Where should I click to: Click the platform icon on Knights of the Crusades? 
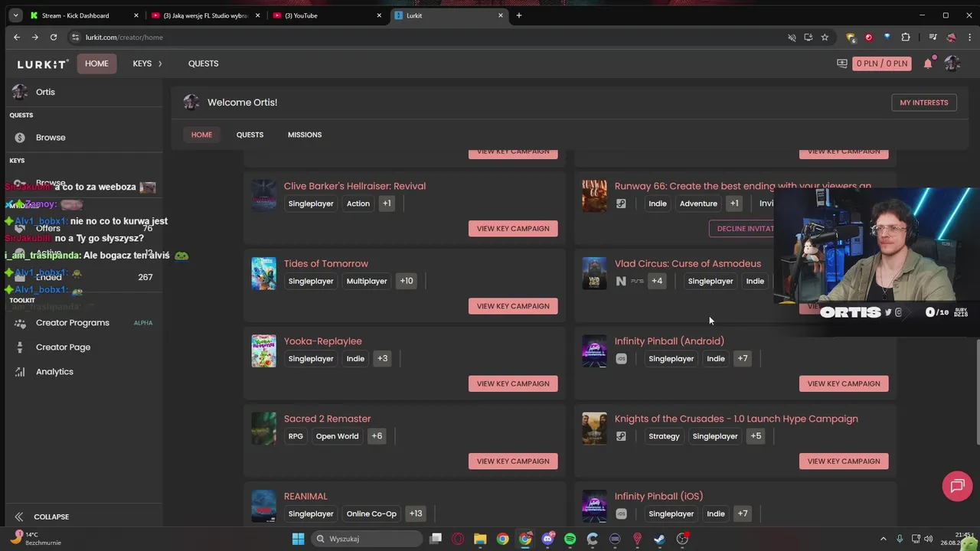[x=621, y=436]
